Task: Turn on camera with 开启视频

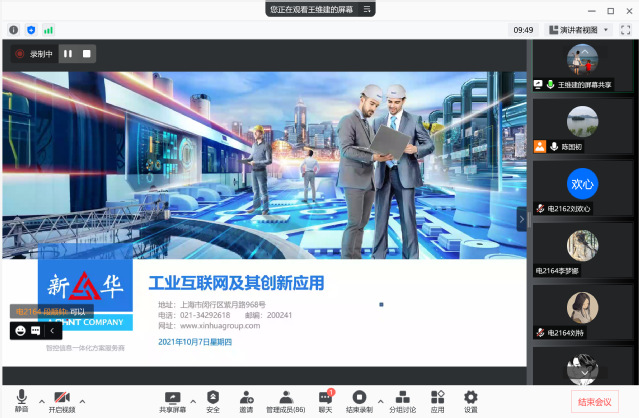Action: (x=62, y=399)
